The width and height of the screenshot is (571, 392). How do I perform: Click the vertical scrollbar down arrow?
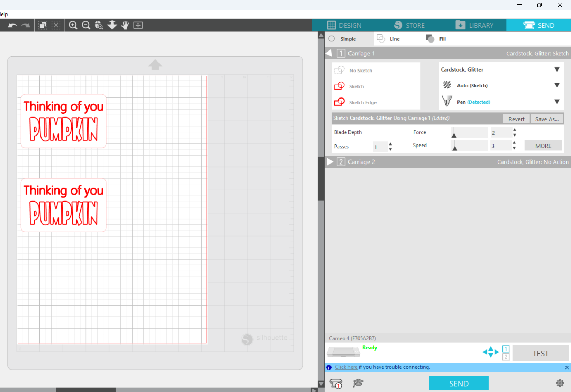coord(321,384)
